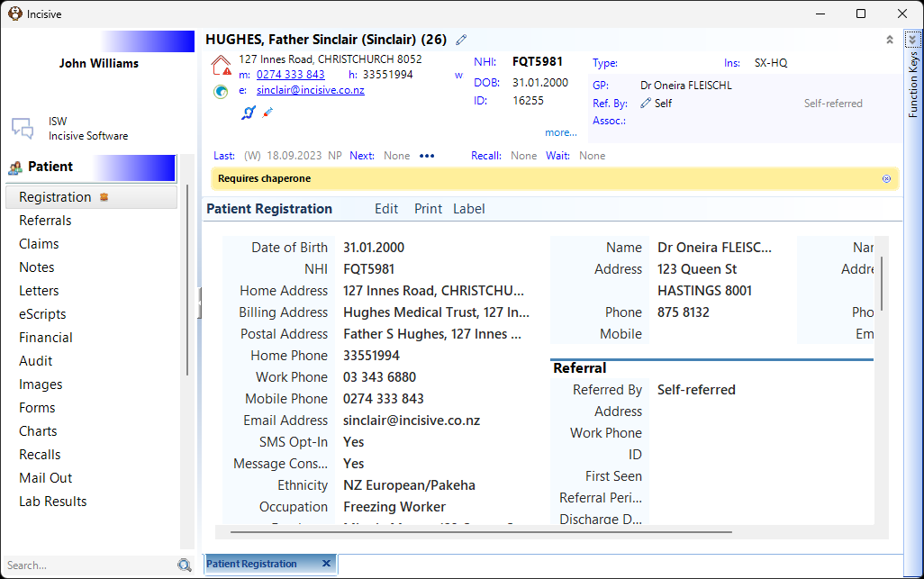Click the Billing Address Hughes Medical Trust value
This screenshot has height=579, width=924.
436,312
